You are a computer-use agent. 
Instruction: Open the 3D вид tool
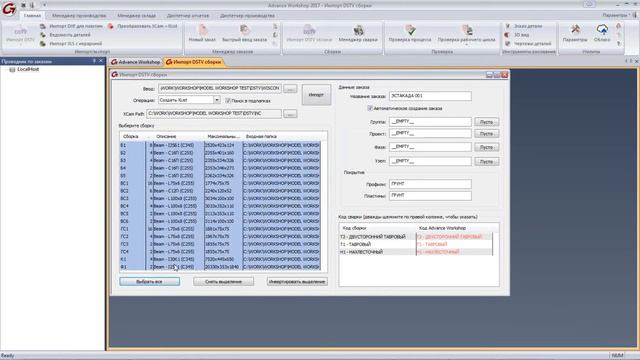coord(517,35)
